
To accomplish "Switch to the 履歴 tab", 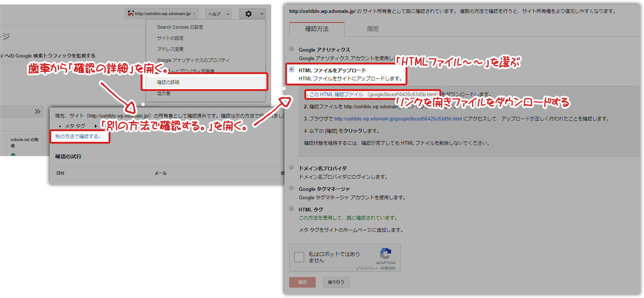I will click(x=372, y=29).
